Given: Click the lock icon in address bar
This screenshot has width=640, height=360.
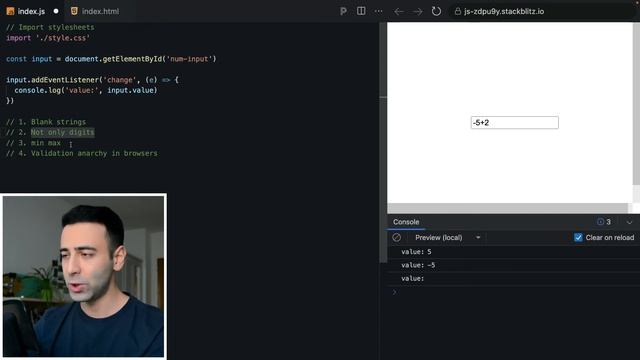Looking at the screenshot, I should [458, 11].
